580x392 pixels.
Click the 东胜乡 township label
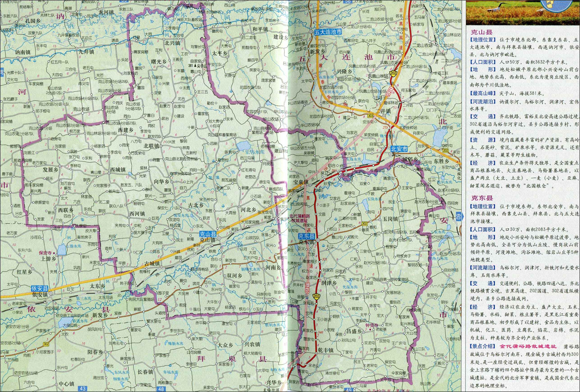click(x=442, y=161)
